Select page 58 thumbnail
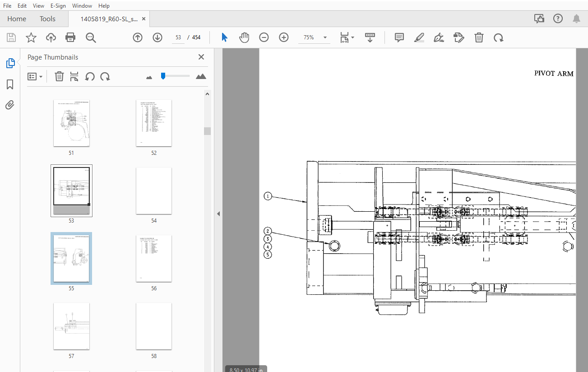588x372 pixels. (154, 326)
